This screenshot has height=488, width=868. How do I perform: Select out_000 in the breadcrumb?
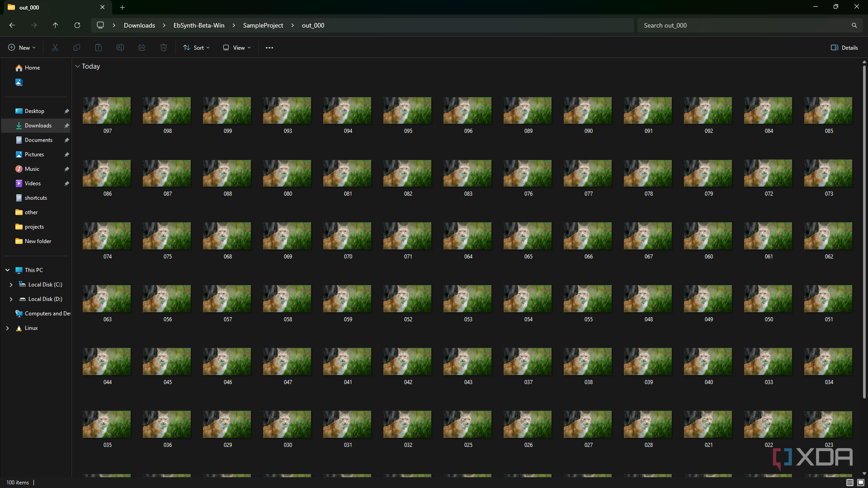(x=313, y=25)
